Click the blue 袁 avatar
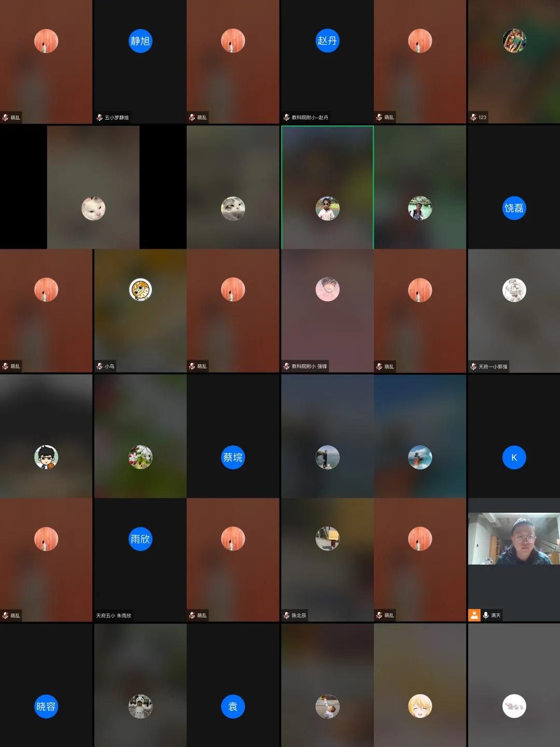 (233, 707)
